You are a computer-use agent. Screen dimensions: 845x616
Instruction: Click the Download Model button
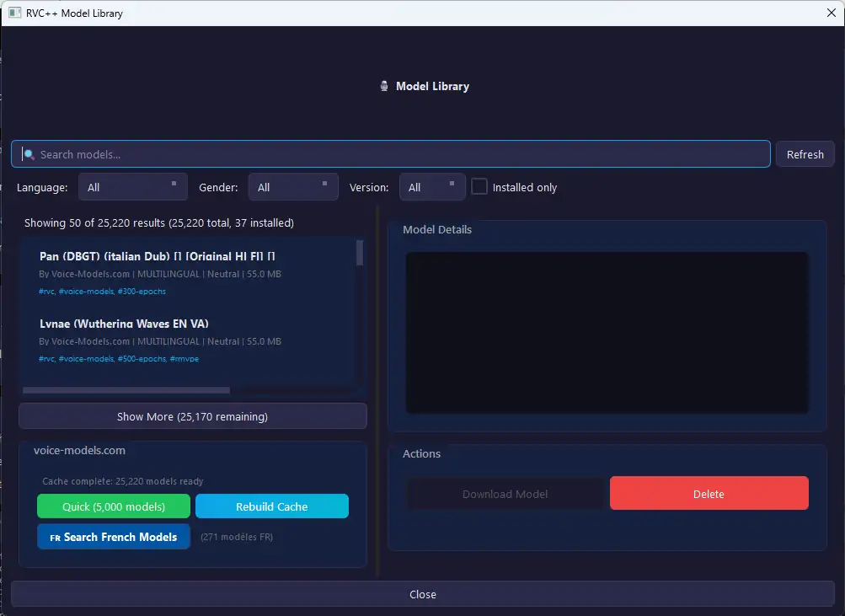tap(505, 494)
